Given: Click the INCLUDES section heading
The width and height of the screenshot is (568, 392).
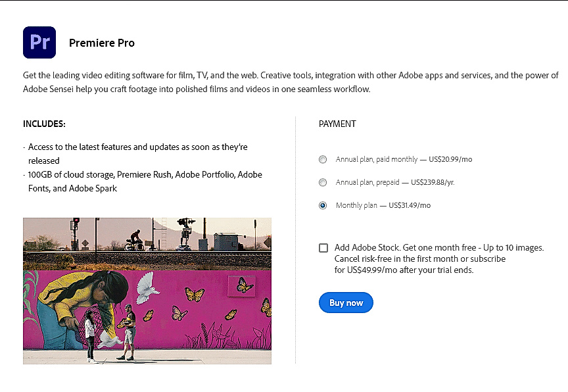Looking at the screenshot, I should tap(44, 124).
